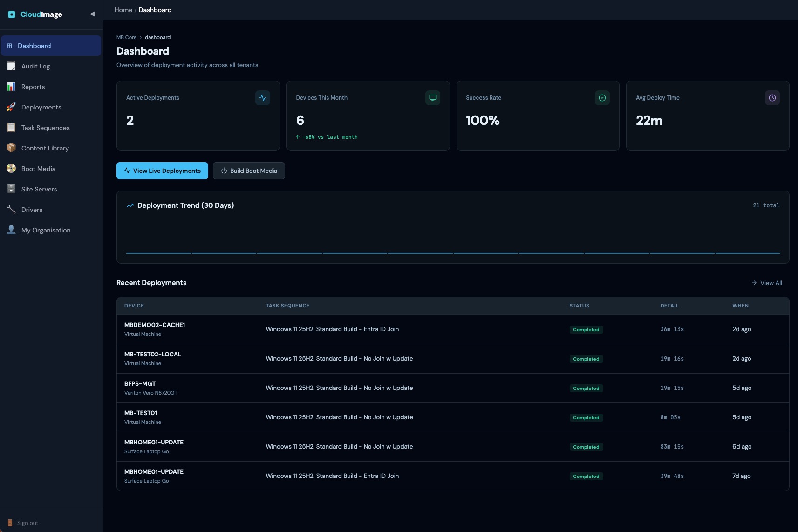Open the Dashboard sidebar menu item

(x=51, y=46)
